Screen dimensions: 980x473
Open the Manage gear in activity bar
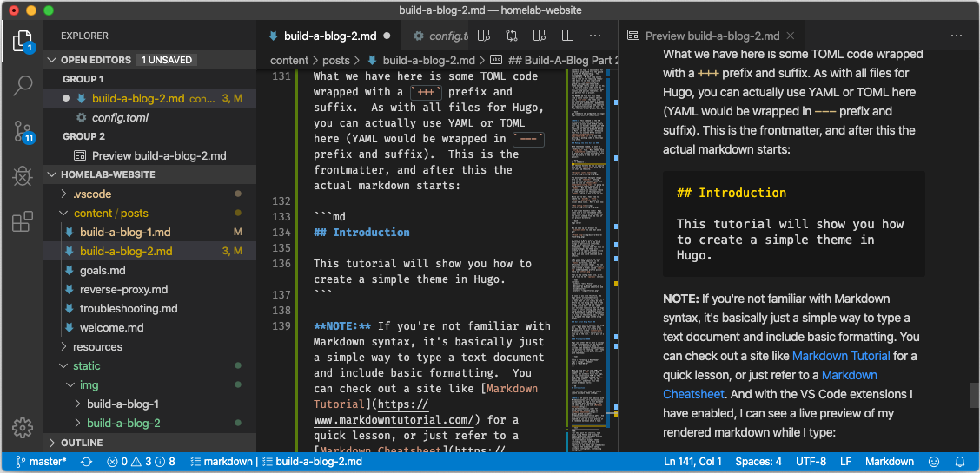point(23,428)
